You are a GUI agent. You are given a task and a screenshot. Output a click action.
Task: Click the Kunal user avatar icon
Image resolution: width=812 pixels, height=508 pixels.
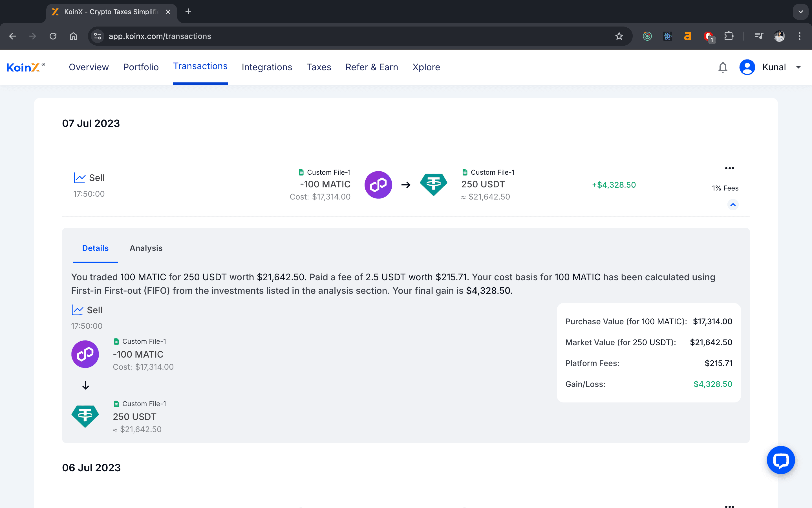click(x=747, y=67)
